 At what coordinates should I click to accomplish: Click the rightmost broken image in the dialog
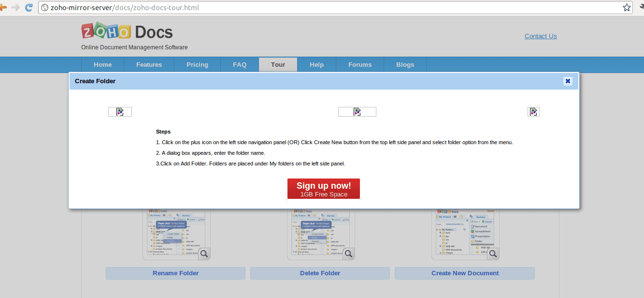(533, 112)
